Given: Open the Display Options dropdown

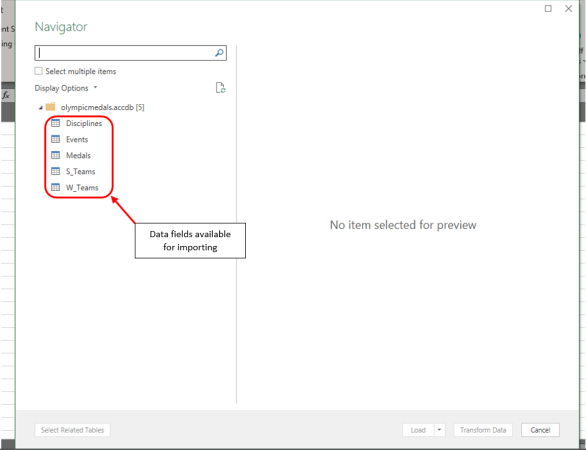Looking at the screenshot, I should (66, 88).
